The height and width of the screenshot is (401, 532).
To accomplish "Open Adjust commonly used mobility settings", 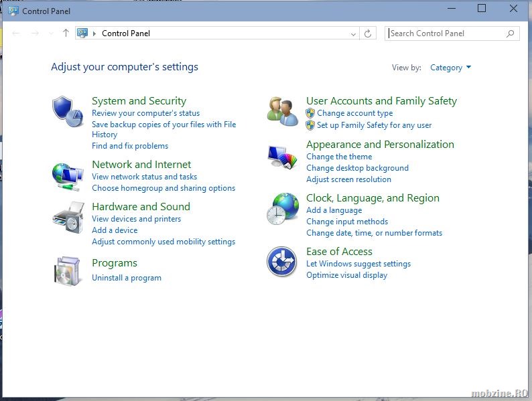I will pos(163,242).
